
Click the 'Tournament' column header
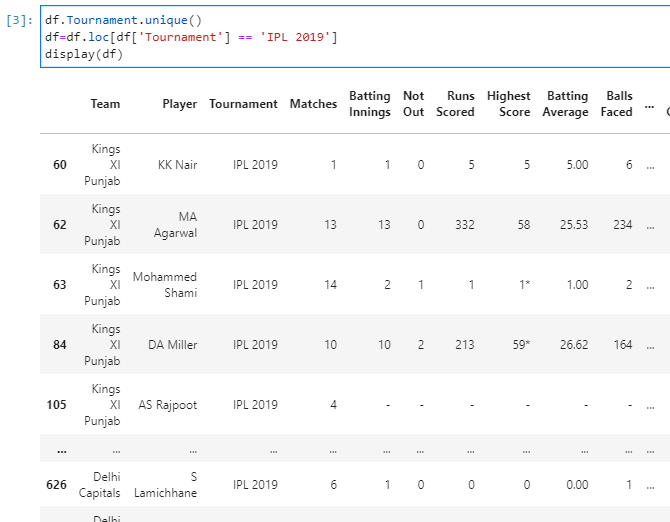tap(243, 104)
